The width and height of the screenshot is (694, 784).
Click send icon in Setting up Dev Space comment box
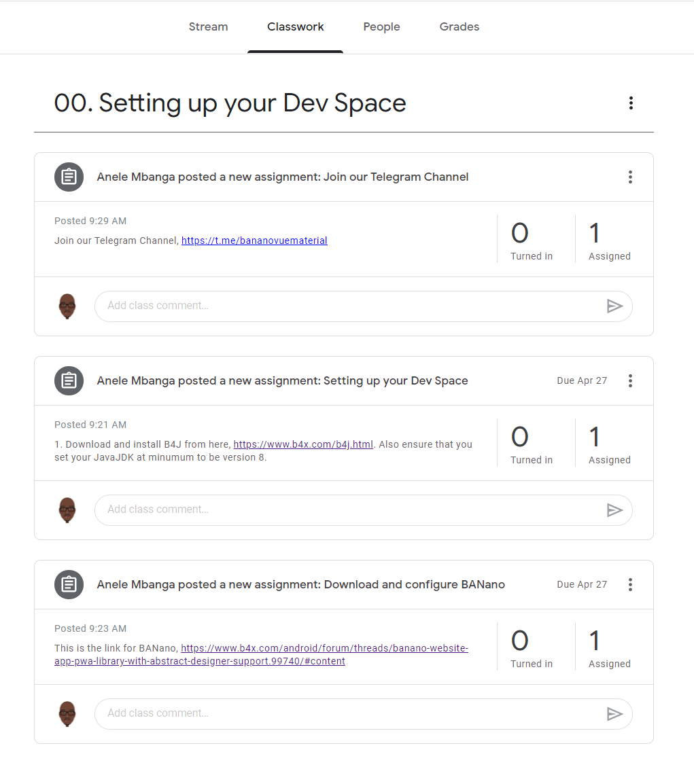[614, 510]
